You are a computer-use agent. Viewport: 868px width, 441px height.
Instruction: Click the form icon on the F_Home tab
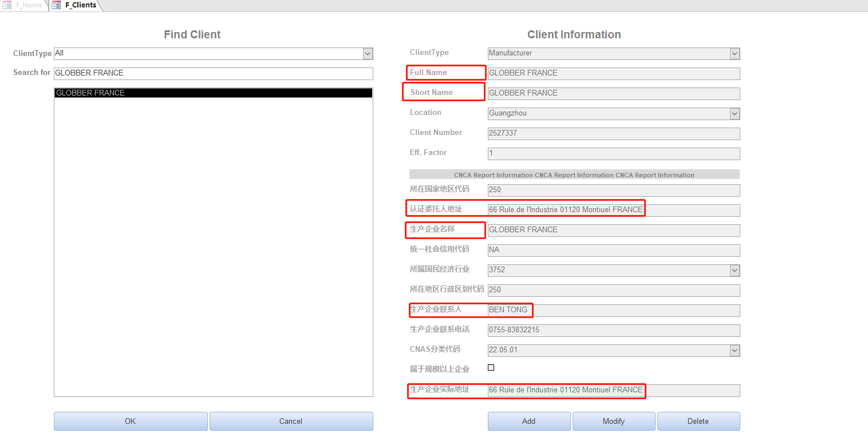pos(7,5)
